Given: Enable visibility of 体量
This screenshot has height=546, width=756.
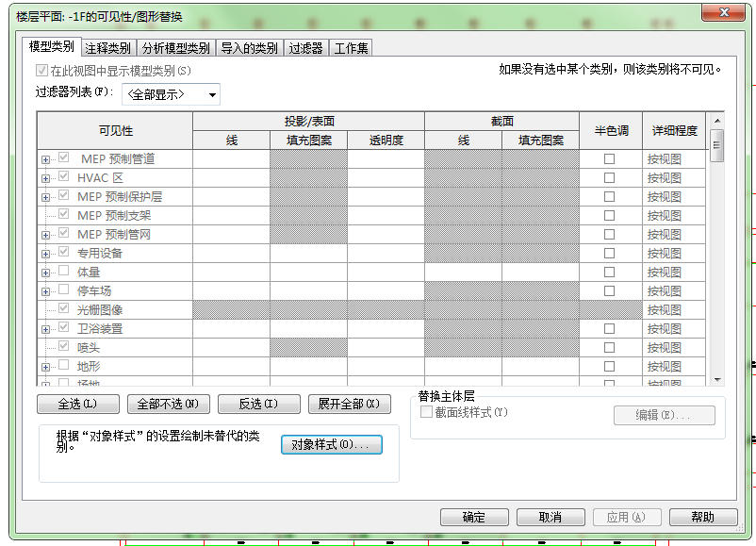Looking at the screenshot, I should tap(64, 270).
